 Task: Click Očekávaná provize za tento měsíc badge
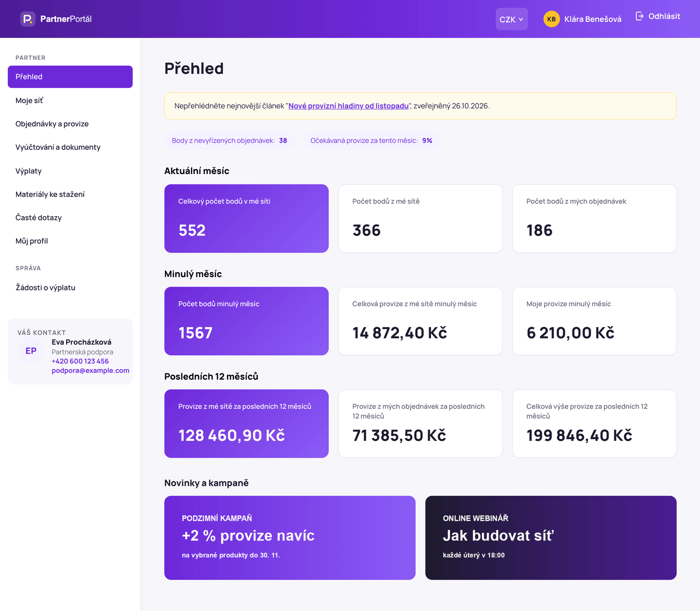coord(371,140)
